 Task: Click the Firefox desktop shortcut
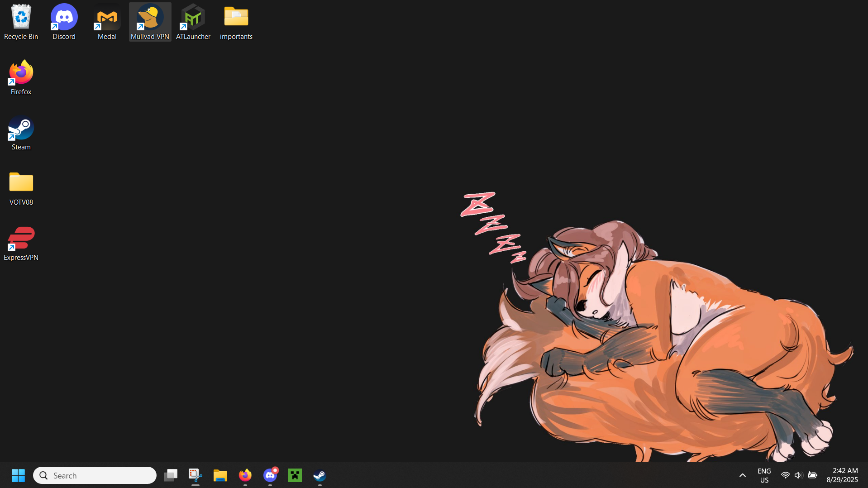pyautogui.click(x=21, y=77)
